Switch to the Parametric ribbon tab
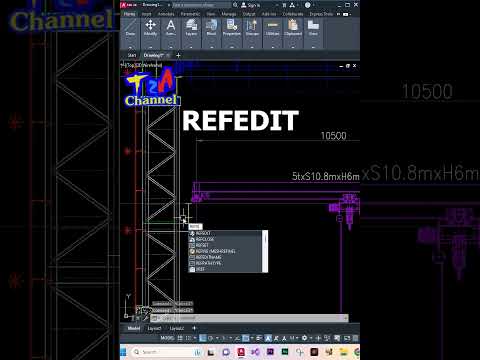 click(190, 14)
